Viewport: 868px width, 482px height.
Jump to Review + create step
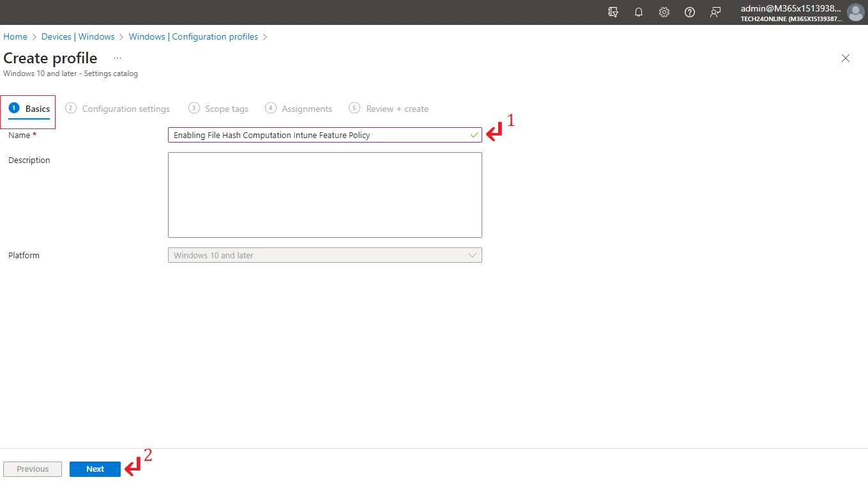(389, 109)
